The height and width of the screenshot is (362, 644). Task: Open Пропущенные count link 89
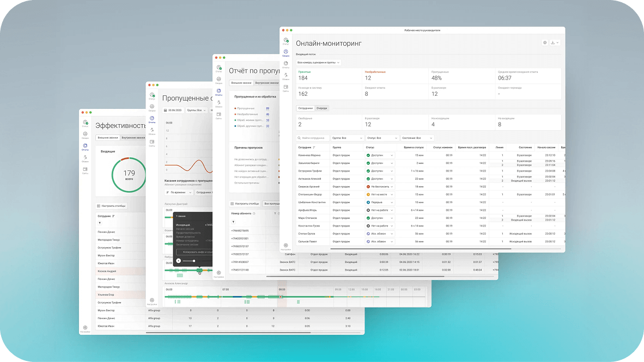[268, 108]
